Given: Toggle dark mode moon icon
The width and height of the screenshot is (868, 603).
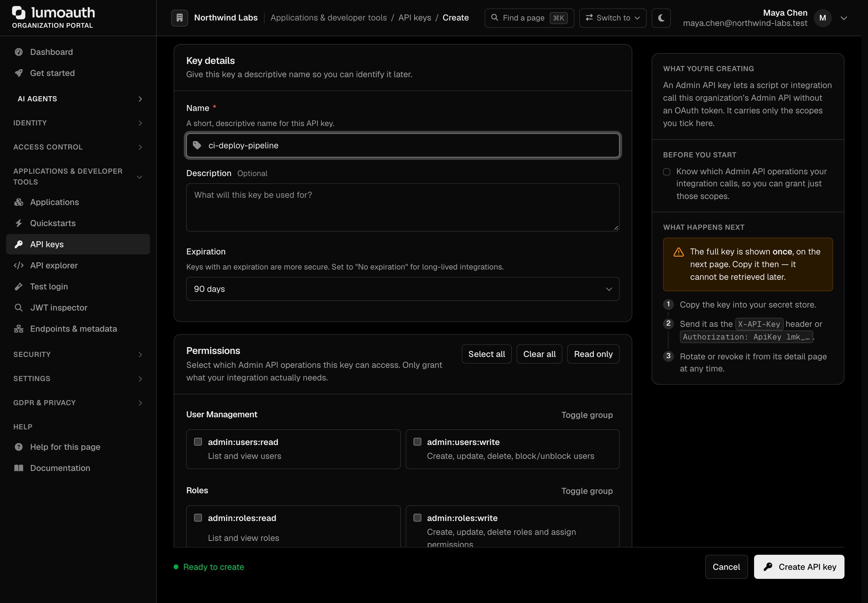Looking at the screenshot, I should click(x=661, y=18).
